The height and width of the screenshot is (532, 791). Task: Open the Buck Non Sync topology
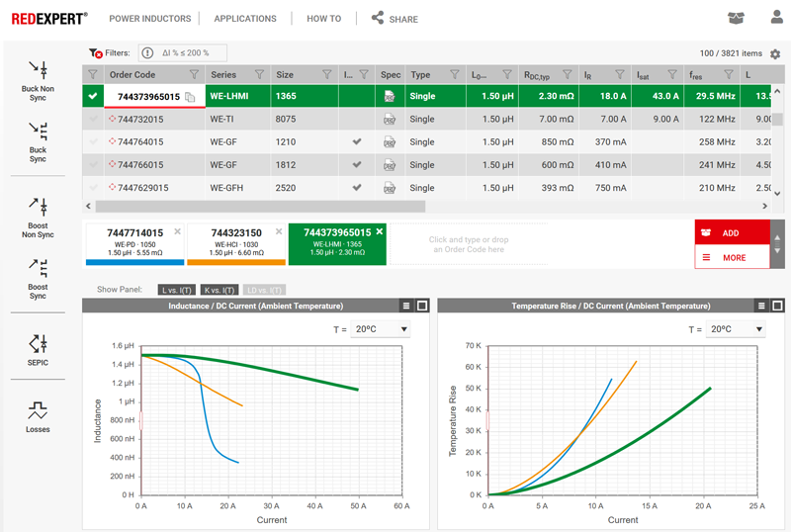38,79
